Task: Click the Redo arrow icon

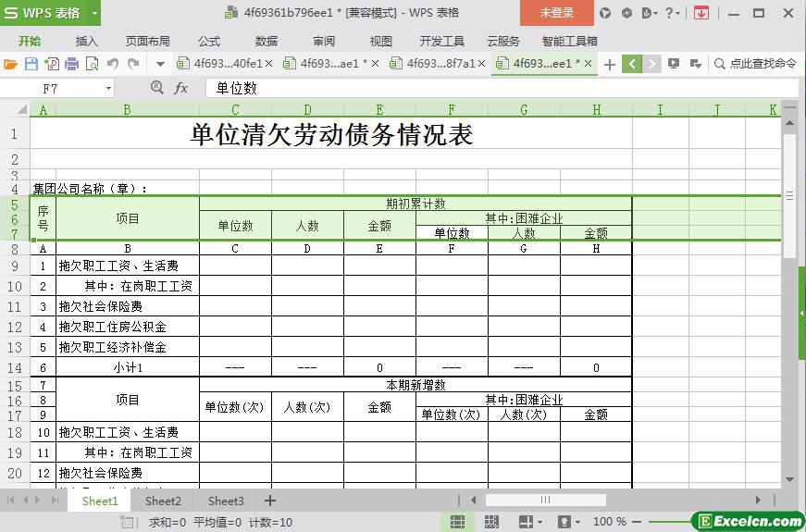Action: tap(133, 64)
